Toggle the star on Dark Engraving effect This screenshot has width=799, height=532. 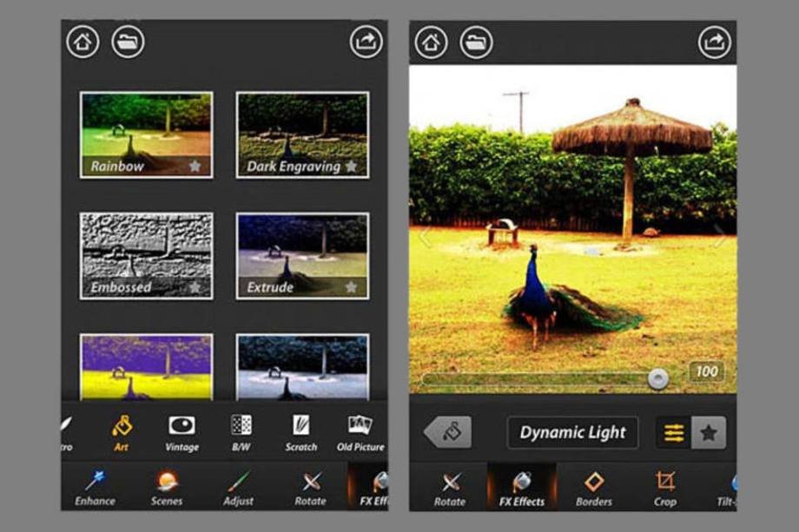point(351,166)
